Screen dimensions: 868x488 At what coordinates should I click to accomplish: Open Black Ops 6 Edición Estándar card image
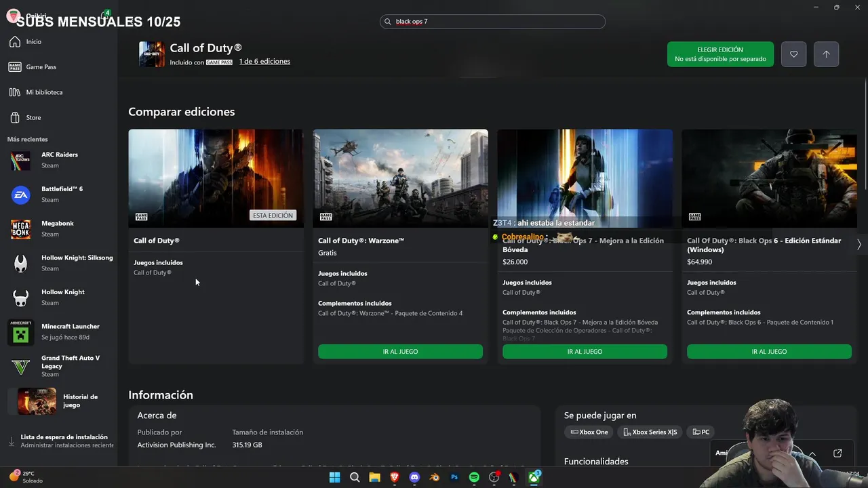769,178
